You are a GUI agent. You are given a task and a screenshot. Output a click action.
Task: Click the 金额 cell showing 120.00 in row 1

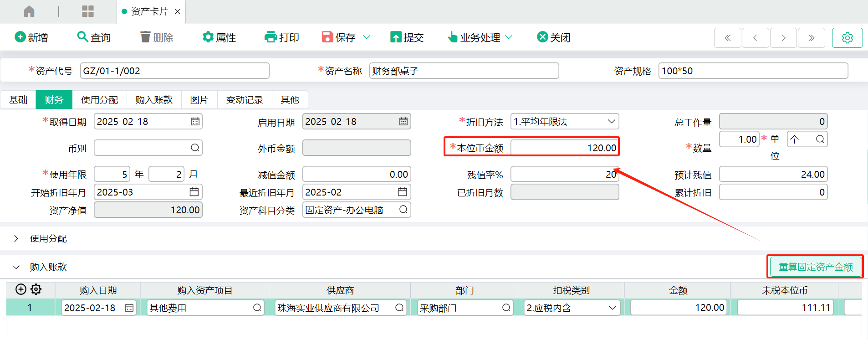coord(678,308)
